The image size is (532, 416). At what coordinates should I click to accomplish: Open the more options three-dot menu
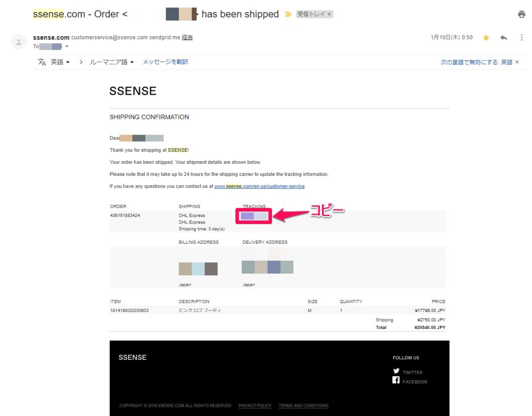click(x=521, y=37)
